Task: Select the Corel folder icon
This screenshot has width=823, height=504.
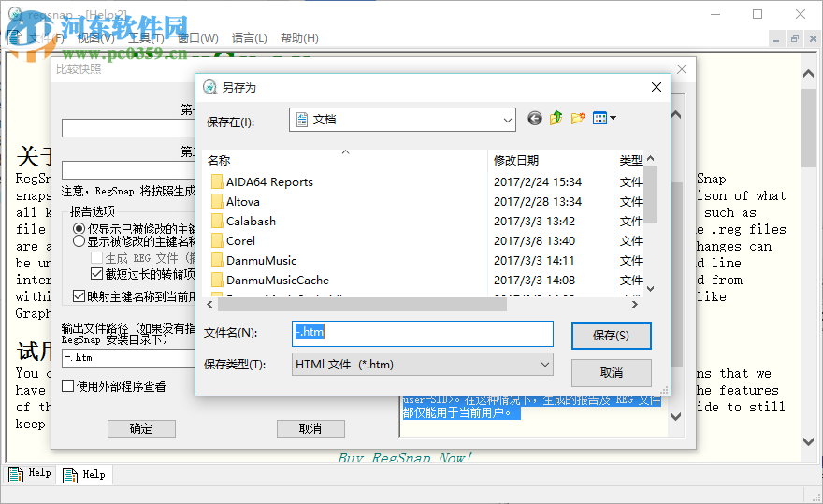Action: click(217, 241)
